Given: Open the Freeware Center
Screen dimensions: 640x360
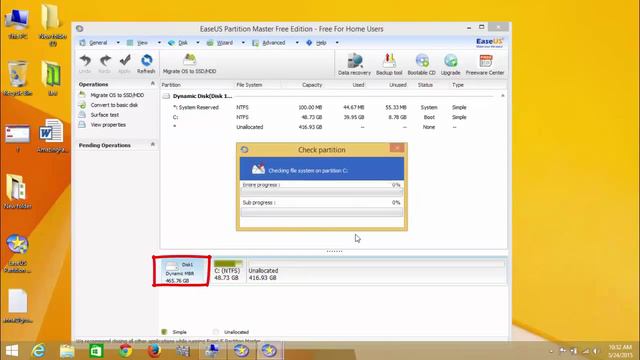Looking at the screenshot, I should click(485, 64).
